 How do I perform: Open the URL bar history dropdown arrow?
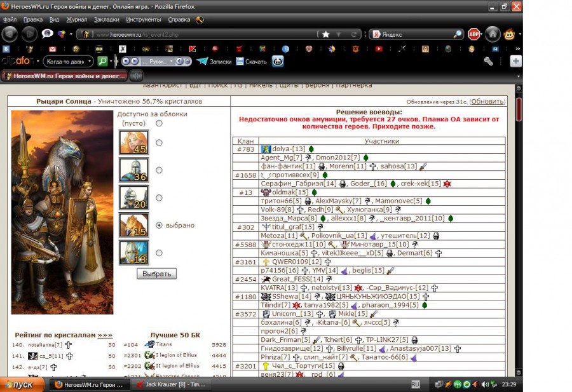click(x=339, y=34)
